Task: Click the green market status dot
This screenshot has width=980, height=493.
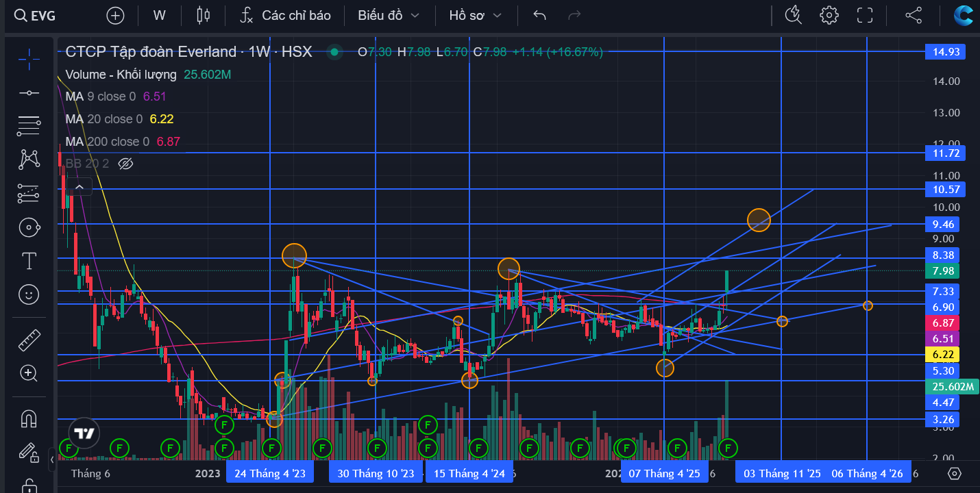Action: pyautogui.click(x=334, y=52)
